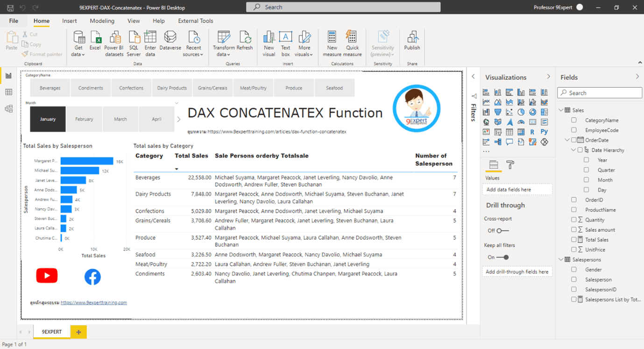The width and height of the screenshot is (644, 349).
Task: Switch to the Modeling ribbon tab
Action: (x=102, y=21)
